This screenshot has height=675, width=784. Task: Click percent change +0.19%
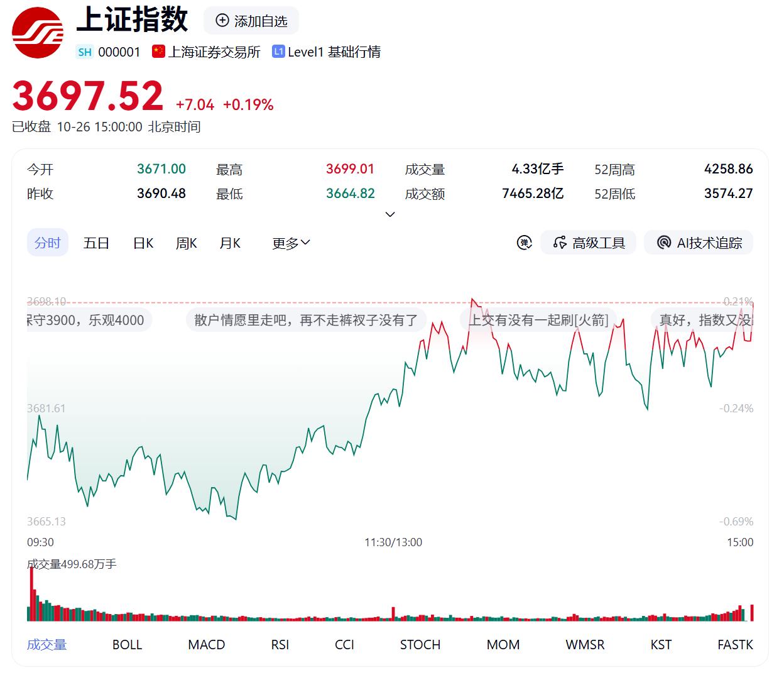[x=248, y=105]
